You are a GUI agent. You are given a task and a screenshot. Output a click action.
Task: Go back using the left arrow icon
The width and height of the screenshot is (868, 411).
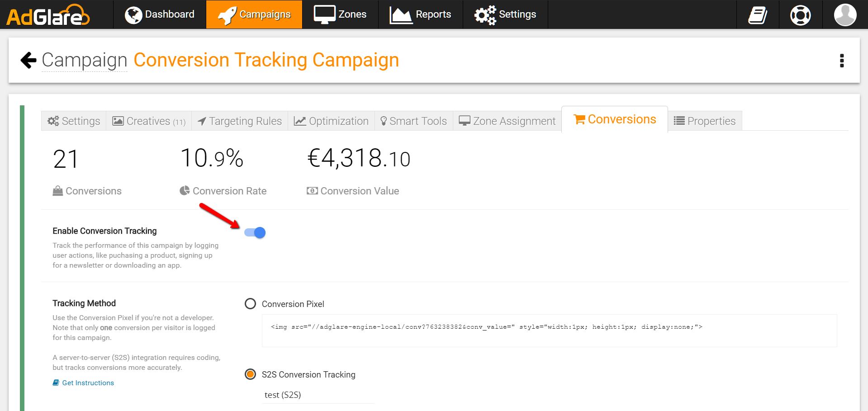(28, 60)
